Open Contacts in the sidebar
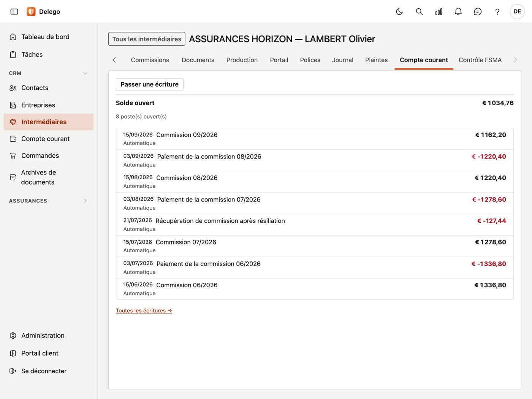The height and width of the screenshot is (399, 532). click(x=49, y=88)
